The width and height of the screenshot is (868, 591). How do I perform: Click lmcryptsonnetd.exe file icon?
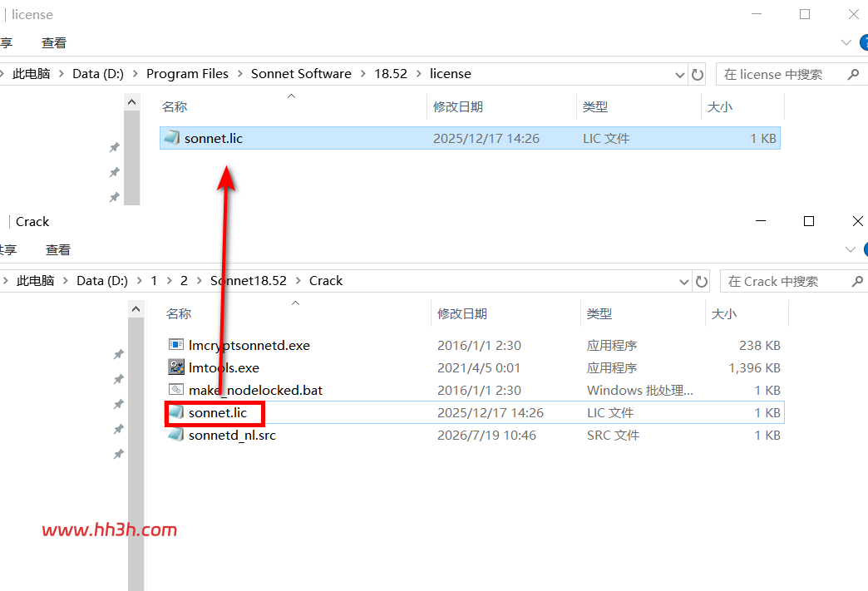[x=176, y=345]
